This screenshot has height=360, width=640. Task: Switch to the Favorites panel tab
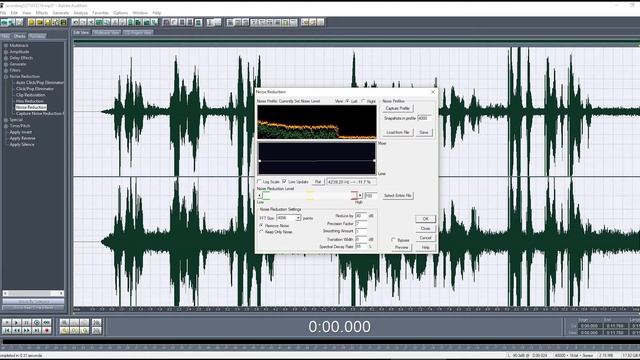[x=37, y=36]
